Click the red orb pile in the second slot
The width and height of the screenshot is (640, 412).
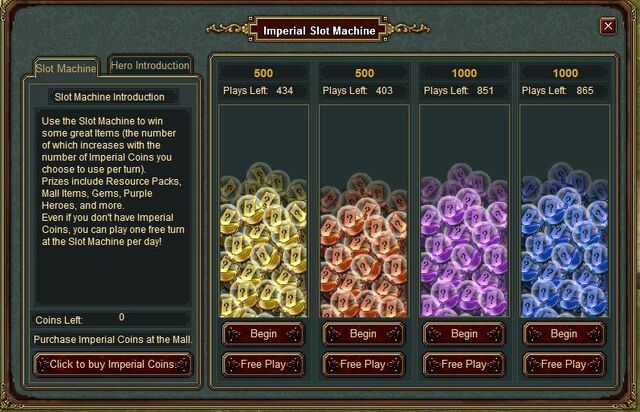pos(364,244)
